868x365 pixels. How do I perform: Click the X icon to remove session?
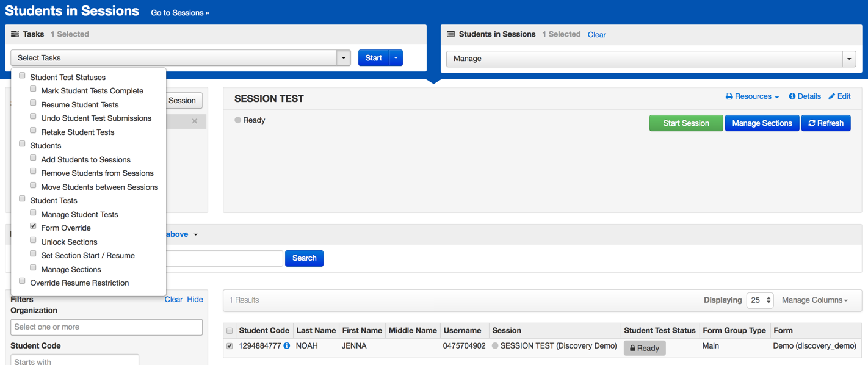[195, 121]
